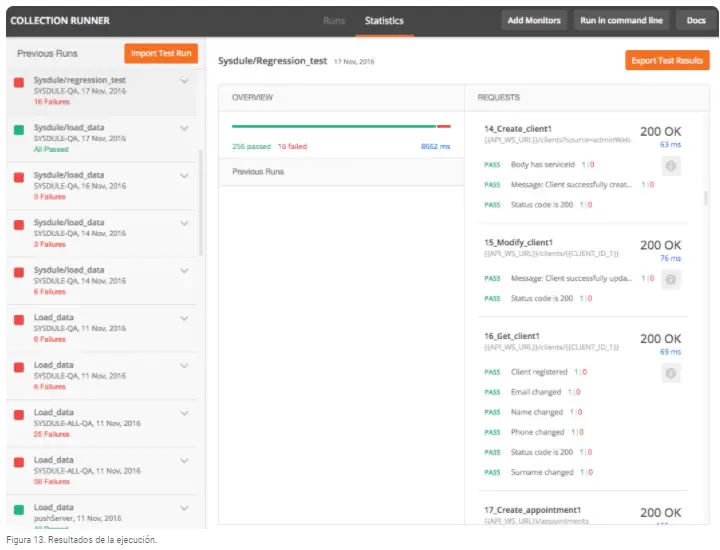Switch to the Statistics tab

pos(384,20)
